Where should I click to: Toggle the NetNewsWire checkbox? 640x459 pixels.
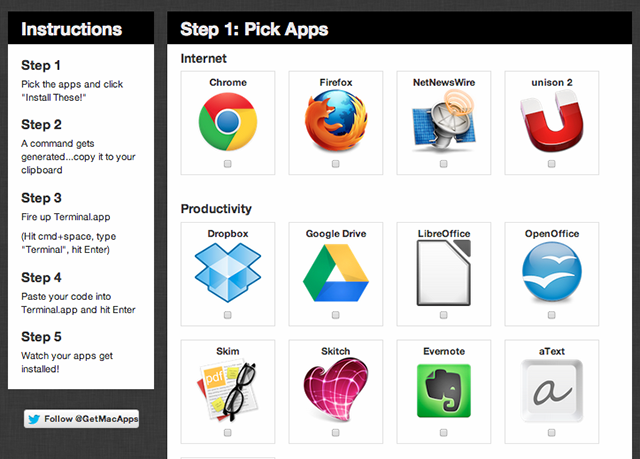[x=444, y=163]
